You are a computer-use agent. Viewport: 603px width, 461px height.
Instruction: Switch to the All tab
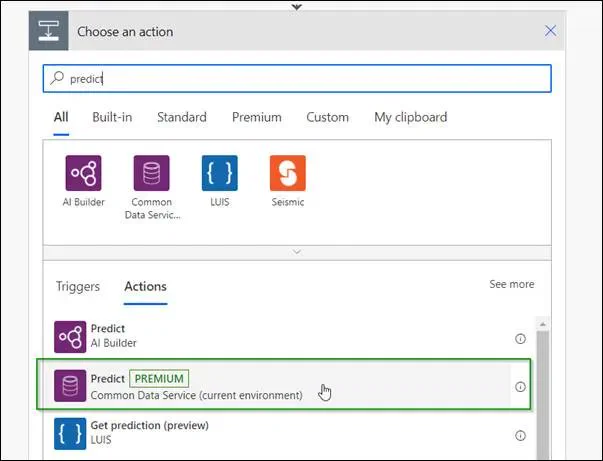[61, 117]
